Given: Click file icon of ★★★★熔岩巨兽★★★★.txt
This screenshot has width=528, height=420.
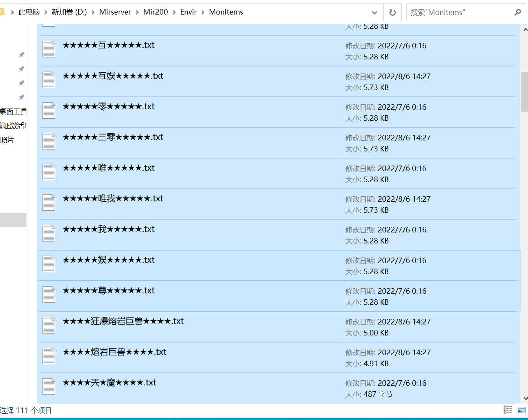Looking at the screenshot, I should (49, 356).
